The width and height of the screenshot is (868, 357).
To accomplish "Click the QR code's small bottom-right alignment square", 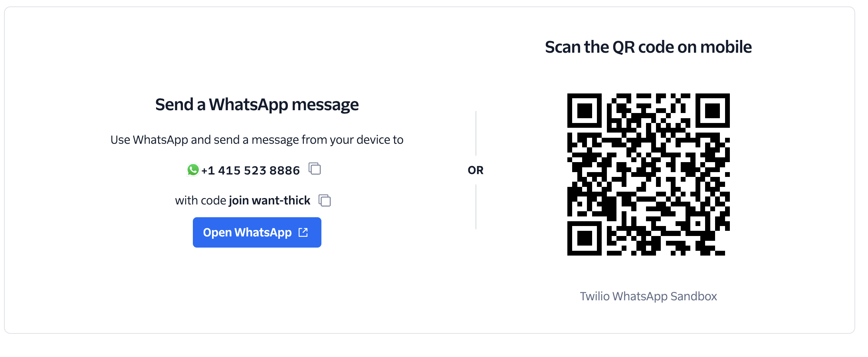I will (698, 224).
